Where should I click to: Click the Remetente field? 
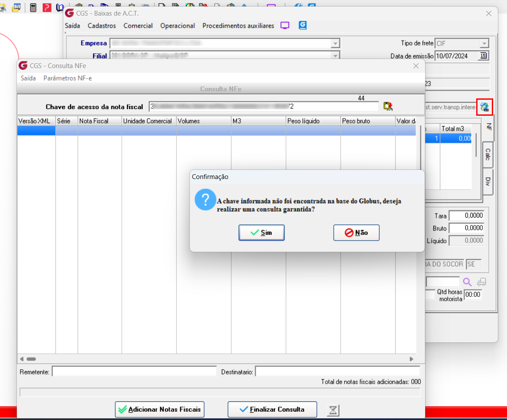[x=134, y=371]
